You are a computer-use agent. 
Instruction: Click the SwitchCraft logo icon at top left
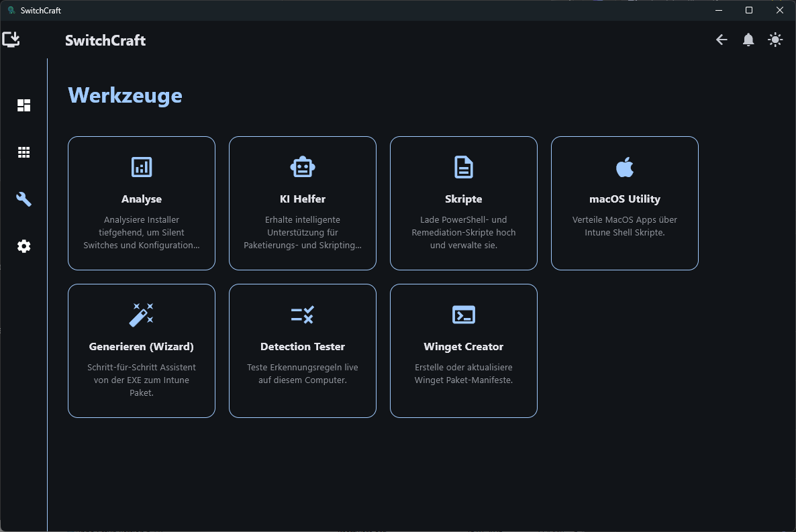[11, 39]
